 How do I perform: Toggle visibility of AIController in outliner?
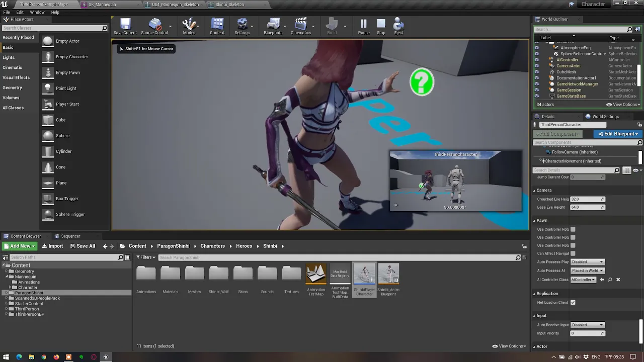tap(536, 60)
